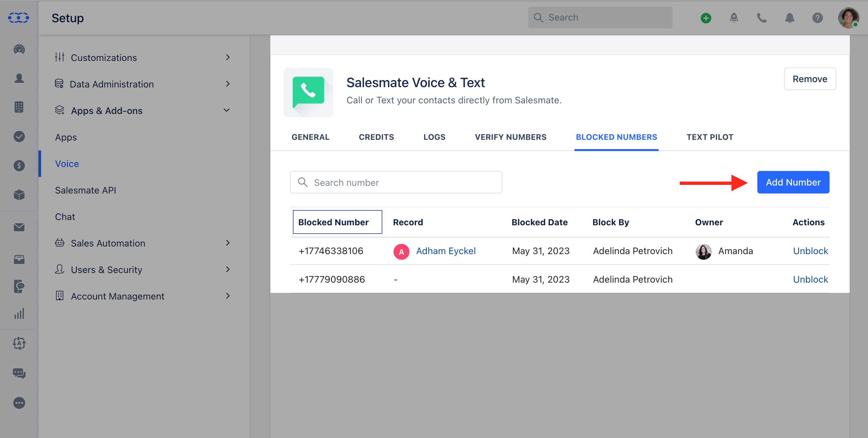Focus the Search number input field
Screen dimensions: 868x438
tap(396, 182)
